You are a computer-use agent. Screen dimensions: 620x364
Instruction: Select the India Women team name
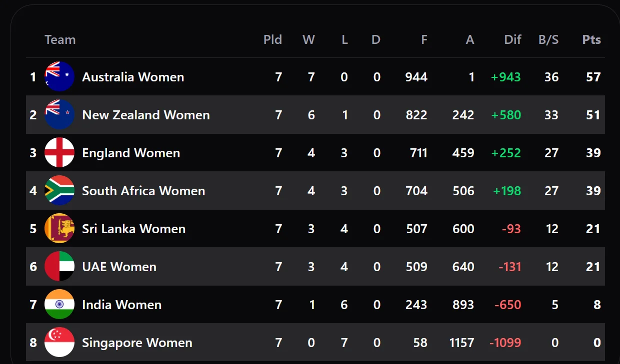point(121,305)
